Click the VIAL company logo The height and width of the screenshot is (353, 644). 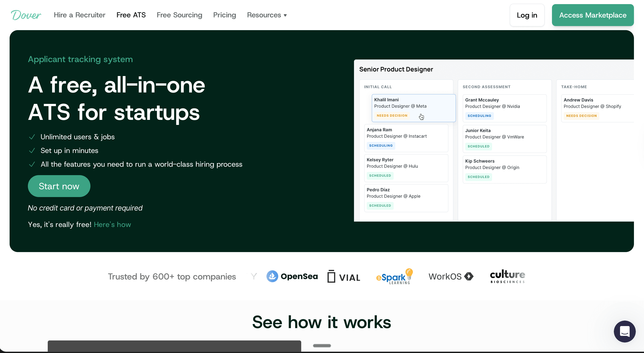[x=343, y=277]
